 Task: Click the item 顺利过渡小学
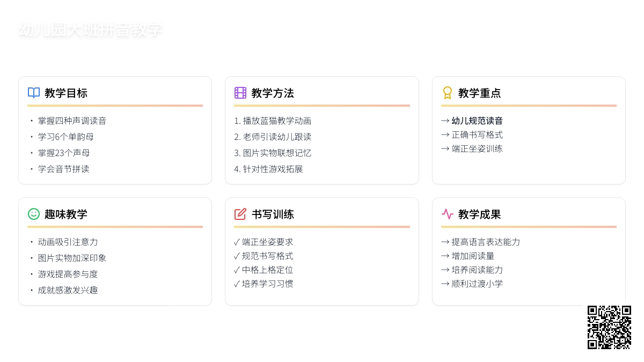[x=477, y=284]
